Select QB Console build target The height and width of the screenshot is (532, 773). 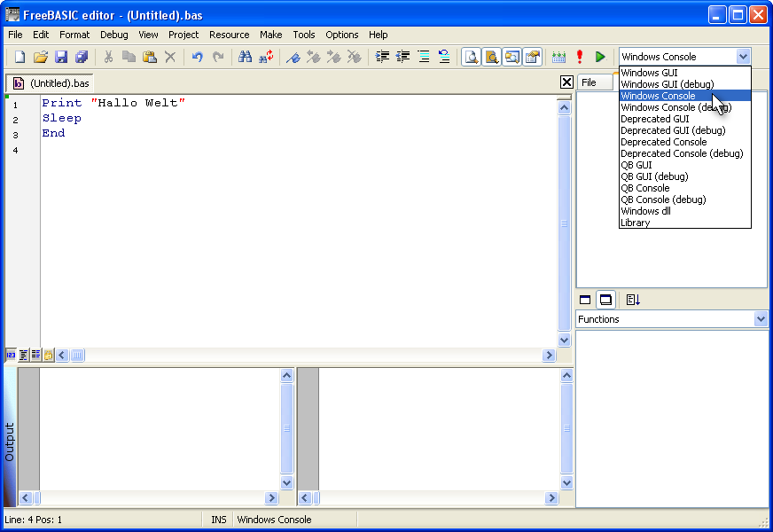tap(684, 188)
